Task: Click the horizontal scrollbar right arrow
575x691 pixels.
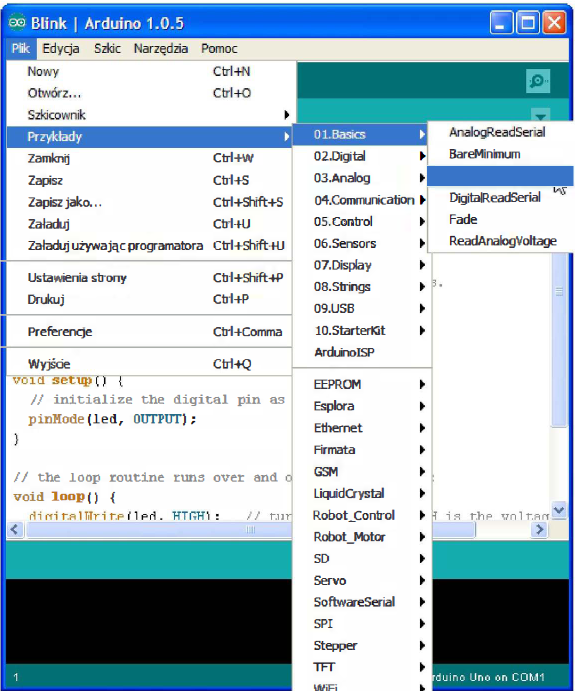Action: point(539,529)
